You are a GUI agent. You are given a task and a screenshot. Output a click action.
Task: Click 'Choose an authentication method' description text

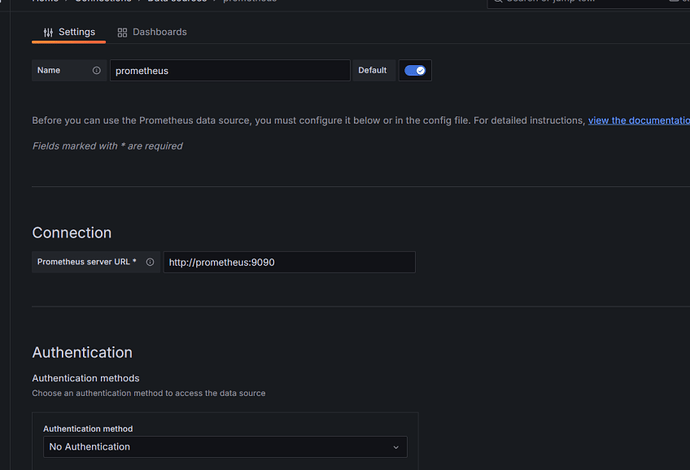[149, 393]
